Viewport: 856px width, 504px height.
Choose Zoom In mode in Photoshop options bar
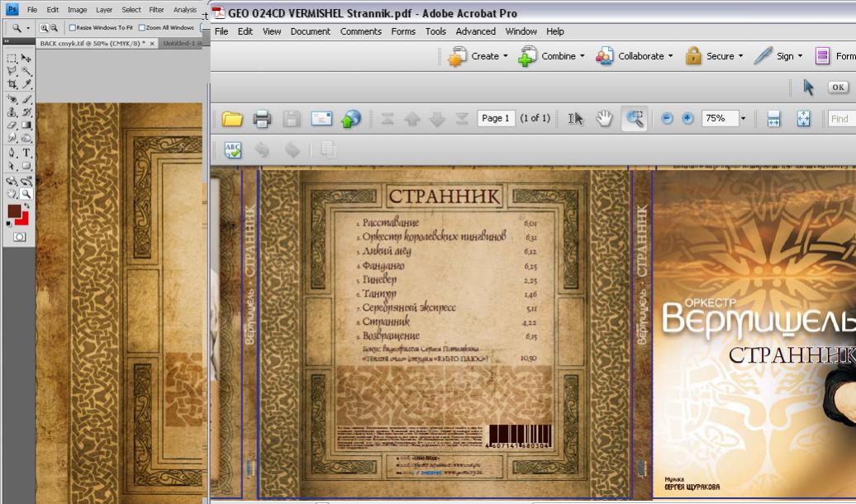(45, 27)
